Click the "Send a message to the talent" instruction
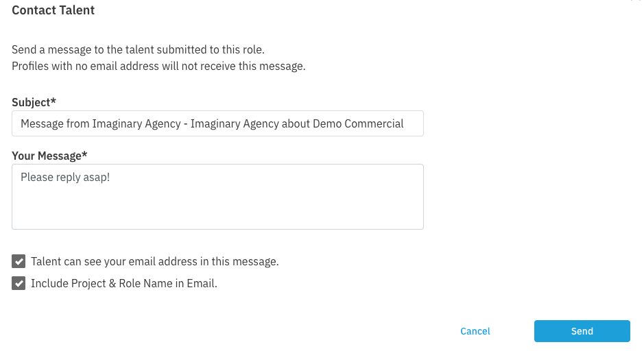The image size is (644, 351). coord(138,49)
